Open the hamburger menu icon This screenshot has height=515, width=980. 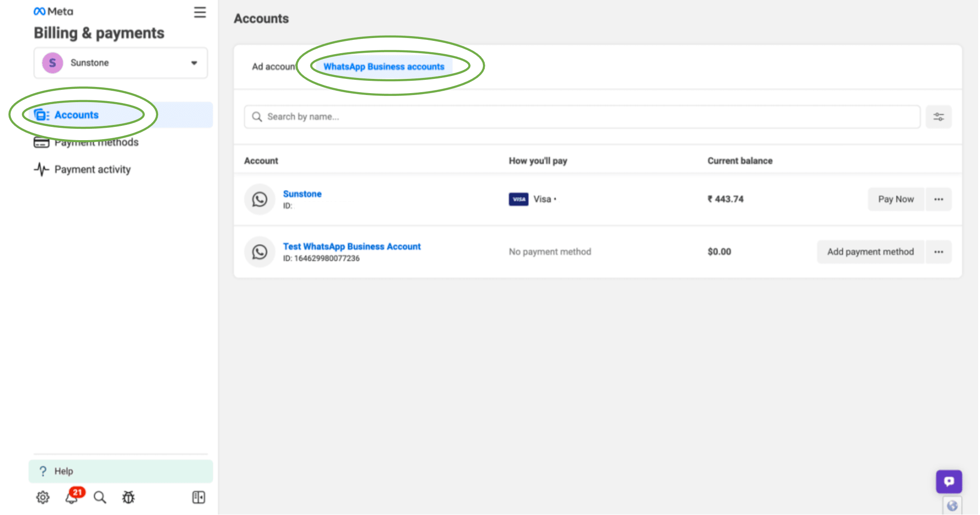(x=200, y=12)
